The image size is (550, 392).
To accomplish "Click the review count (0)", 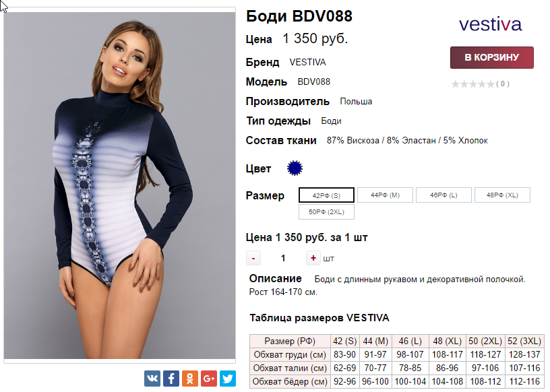I will point(503,84).
